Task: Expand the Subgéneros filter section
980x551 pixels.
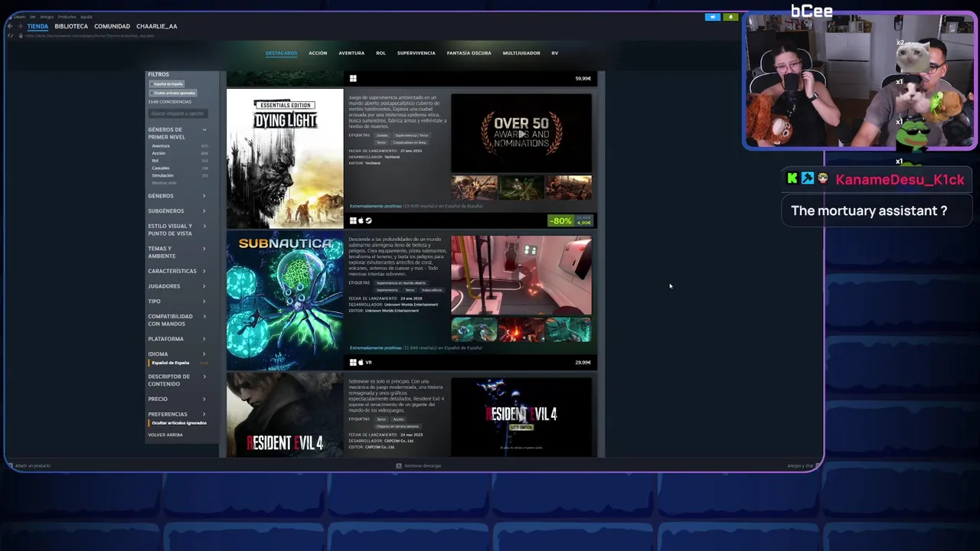Action: (x=178, y=211)
